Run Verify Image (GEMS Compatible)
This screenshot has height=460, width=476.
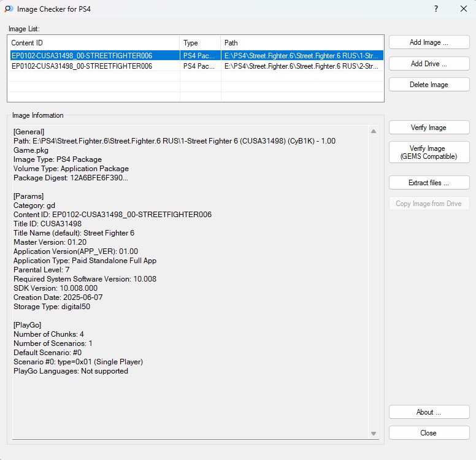tap(429, 153)
